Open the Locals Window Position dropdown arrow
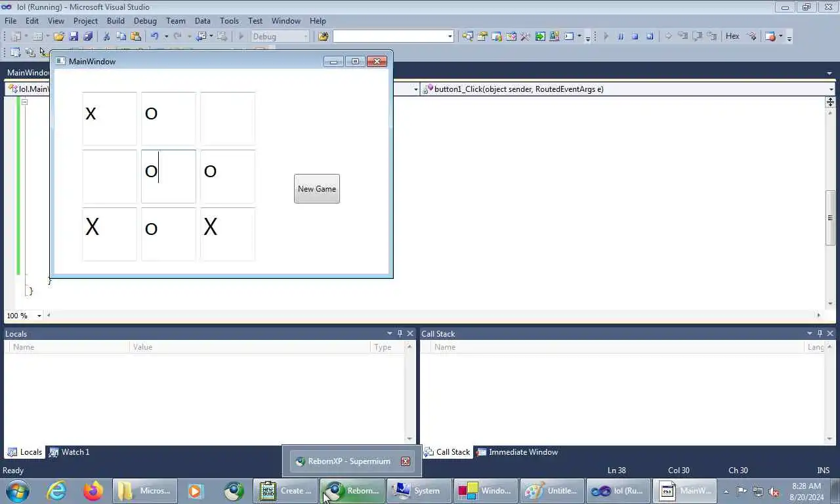The image size is (840, 504). click(389, 333)
